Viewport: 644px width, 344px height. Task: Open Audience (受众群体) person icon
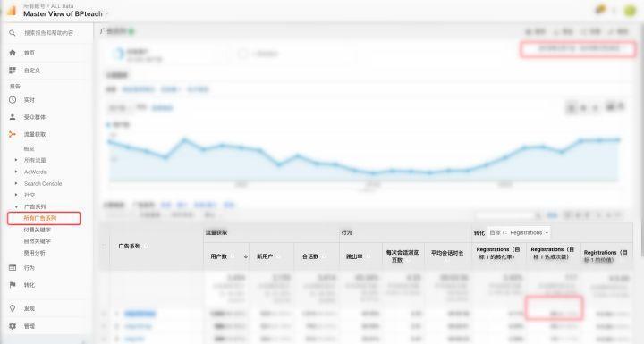click(x=13, y=117)
